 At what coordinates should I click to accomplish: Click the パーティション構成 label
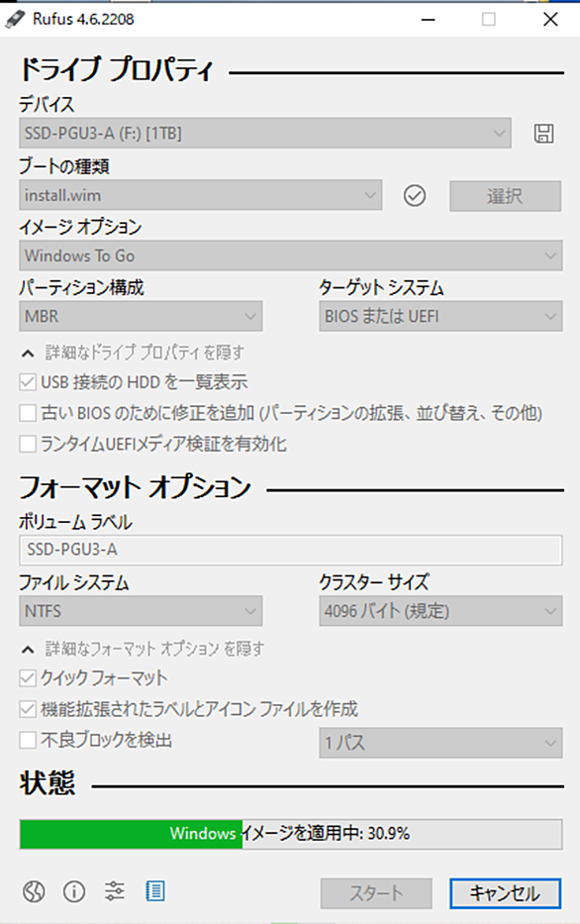coord(81,287)
